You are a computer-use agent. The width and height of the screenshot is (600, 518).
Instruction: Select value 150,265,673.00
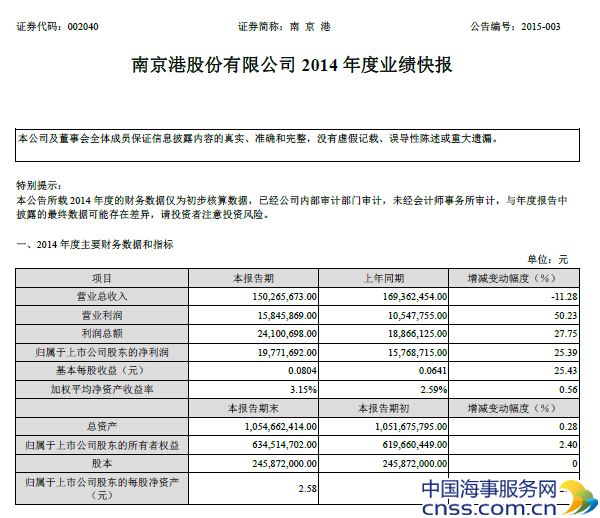tap(285, 296)
